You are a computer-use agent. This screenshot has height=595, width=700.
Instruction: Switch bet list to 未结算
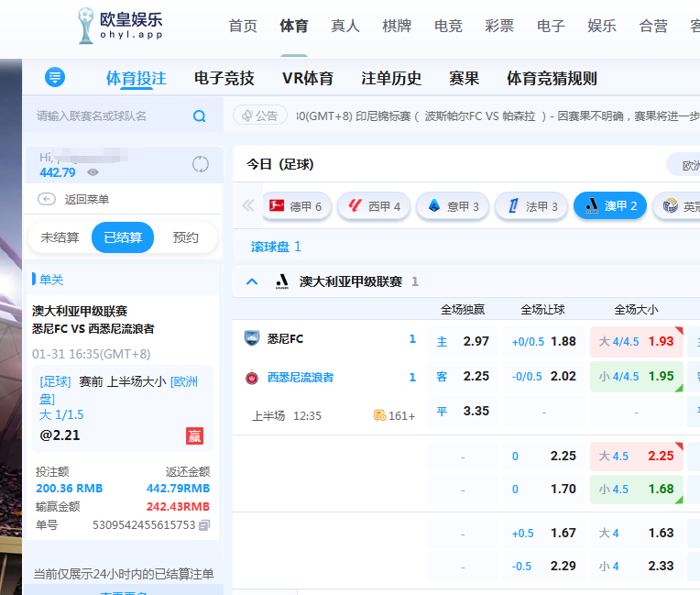coord(60,237)
